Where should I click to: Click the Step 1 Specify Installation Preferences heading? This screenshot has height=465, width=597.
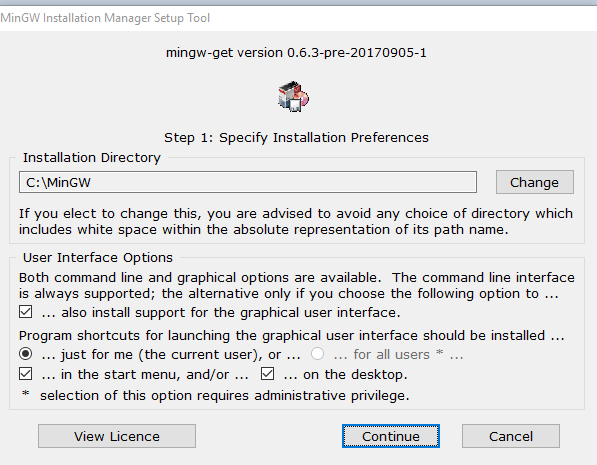tap(296, 137)
